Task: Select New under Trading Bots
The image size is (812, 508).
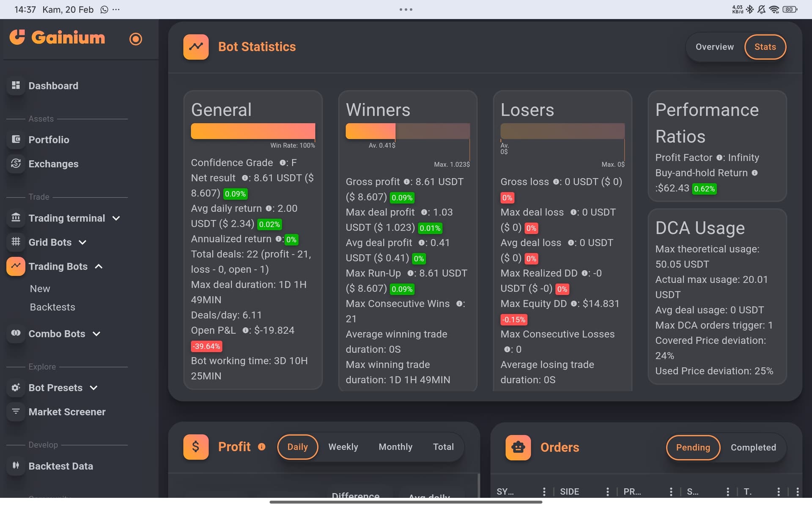Action: 40,289
